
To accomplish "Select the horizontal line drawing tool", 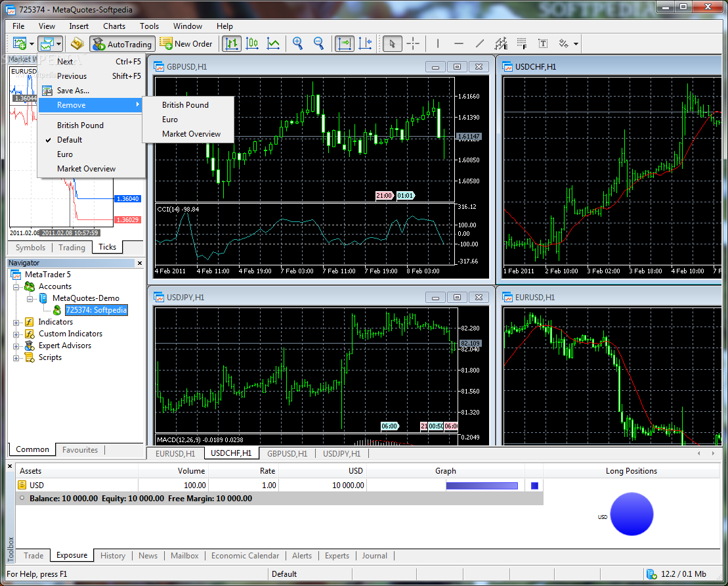I will (459, 43).
